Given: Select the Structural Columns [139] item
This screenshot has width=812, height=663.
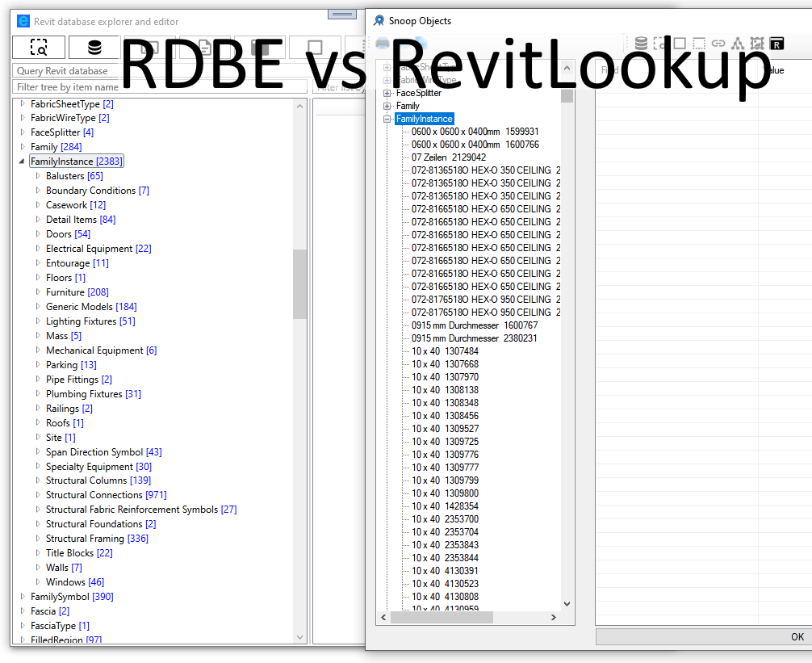Looking at the screenshot, I should (x=98, y=480).
